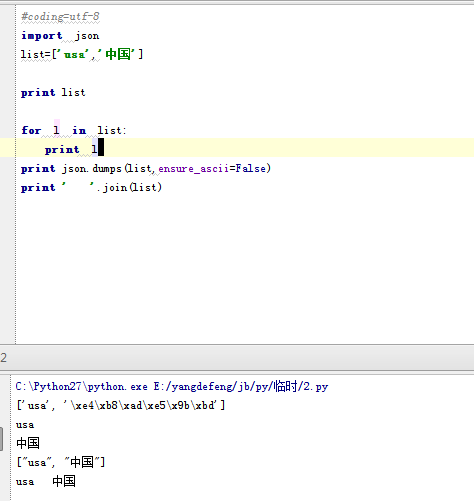Place cursor on the import keyword
This screenshot has height=501, width=474.
coord(42,36)
